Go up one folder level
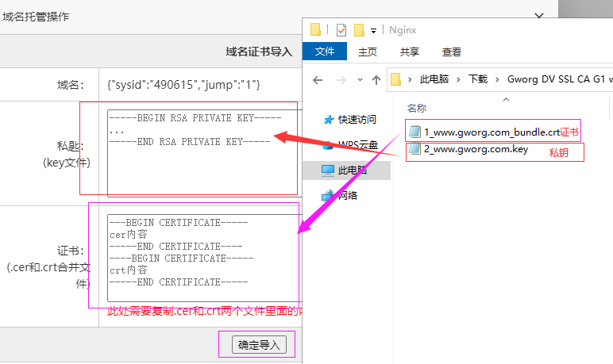 click(x=376, y=80)
